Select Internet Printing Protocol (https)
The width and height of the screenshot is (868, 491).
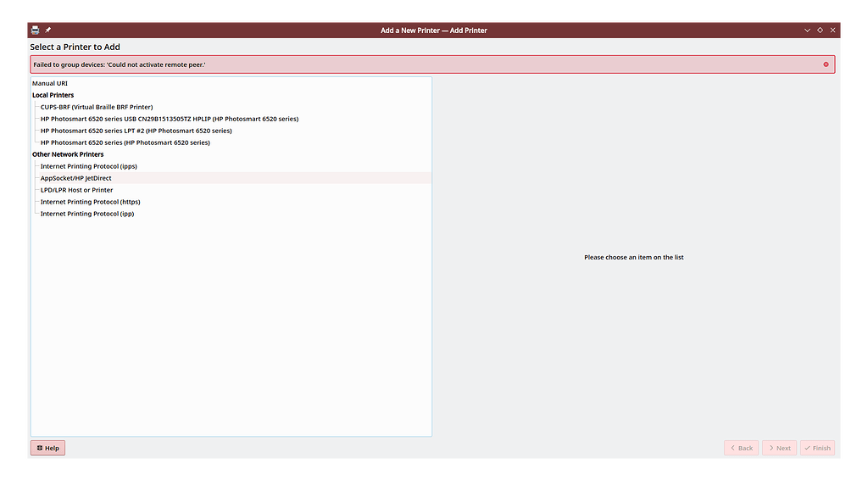pos(90,202)
